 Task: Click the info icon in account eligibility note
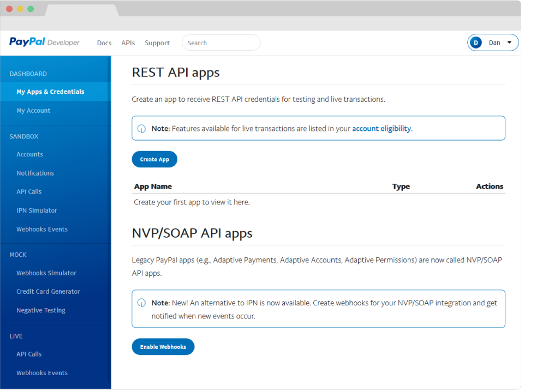[x=141, y=129]
